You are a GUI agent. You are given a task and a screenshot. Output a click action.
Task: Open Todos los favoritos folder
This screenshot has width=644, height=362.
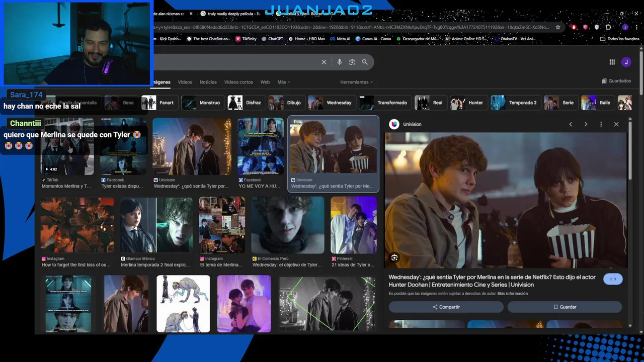[619, 39]
